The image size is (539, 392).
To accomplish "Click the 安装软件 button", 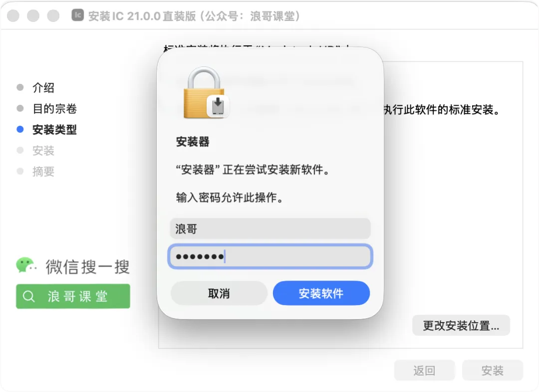I will click(321, 293).
